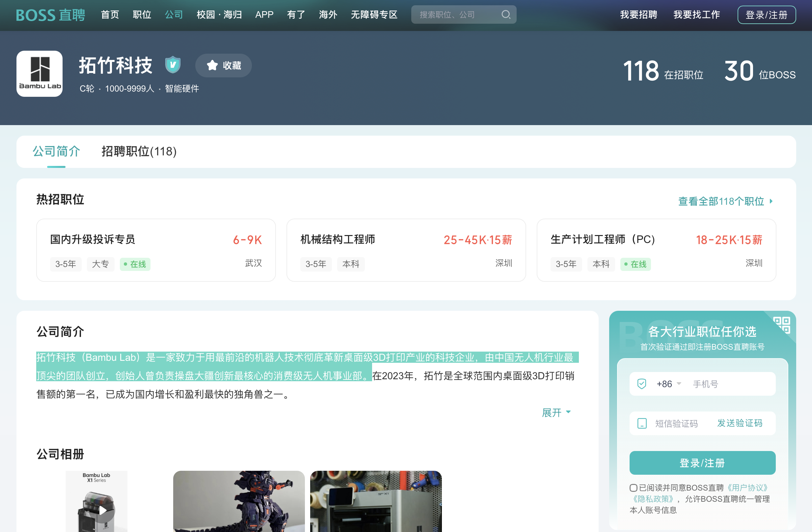
Task: Click the 登录/注册 button in signup panel
Action: [702, 463]
